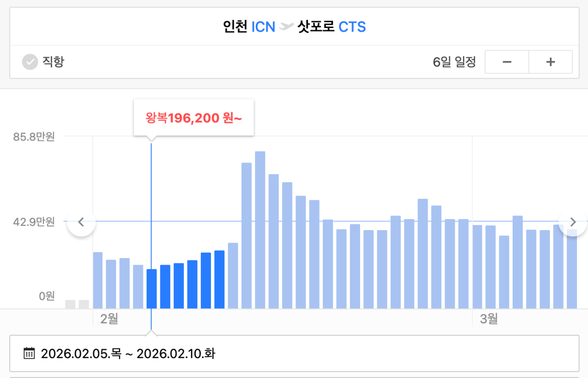Click the first gray disabled bar at chart start
The height and width of the screenshot is (378, 588).
(x=70, y=304)
